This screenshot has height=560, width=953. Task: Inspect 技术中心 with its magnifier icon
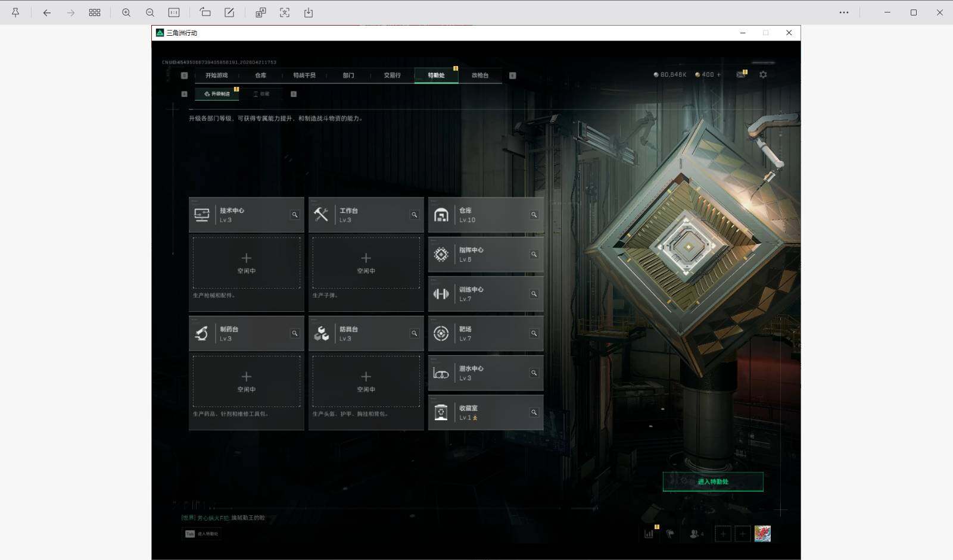[294, 215]
